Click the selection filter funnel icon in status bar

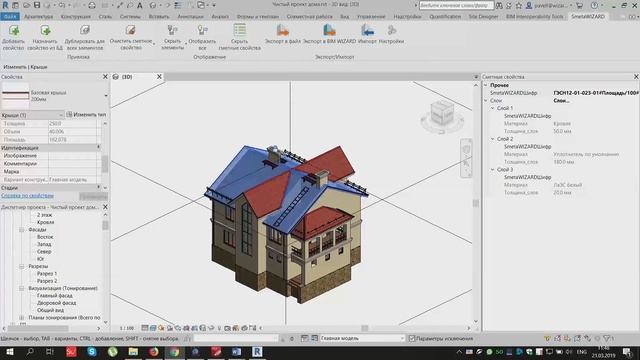607,338
